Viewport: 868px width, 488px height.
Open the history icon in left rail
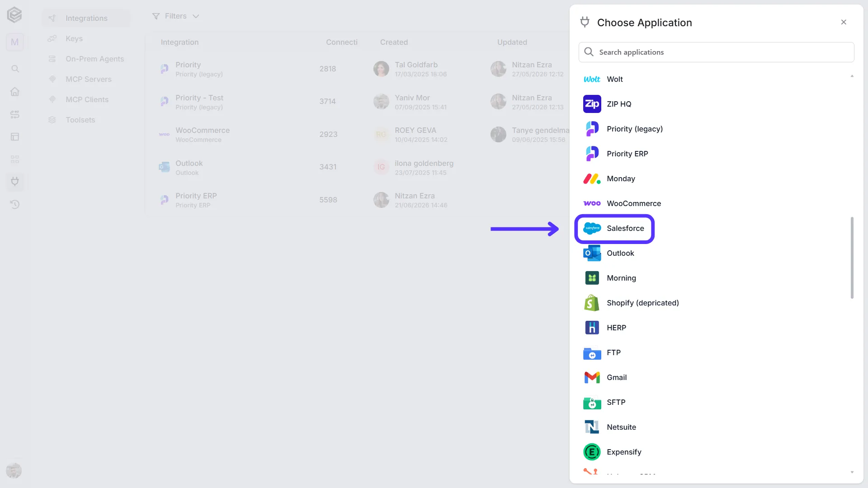pos(15,205)
